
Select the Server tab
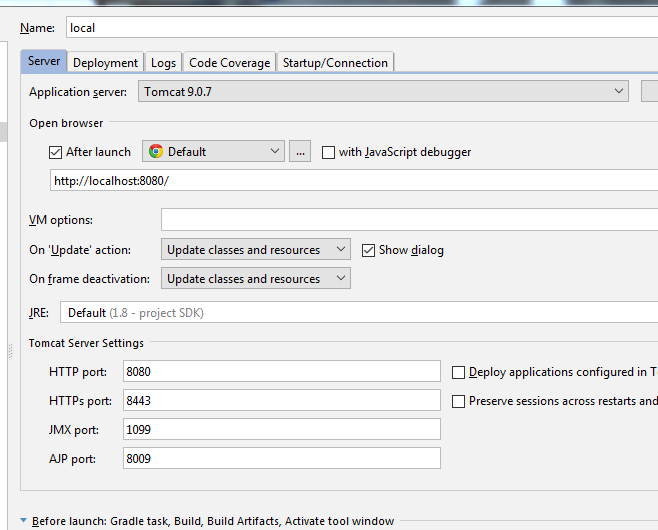[x=44, y=61]
